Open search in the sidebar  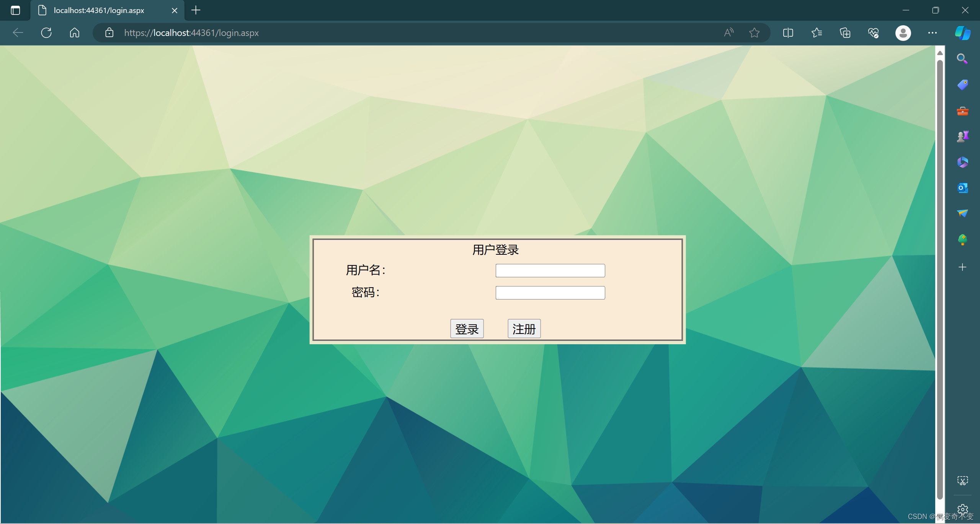coord(962,58)
